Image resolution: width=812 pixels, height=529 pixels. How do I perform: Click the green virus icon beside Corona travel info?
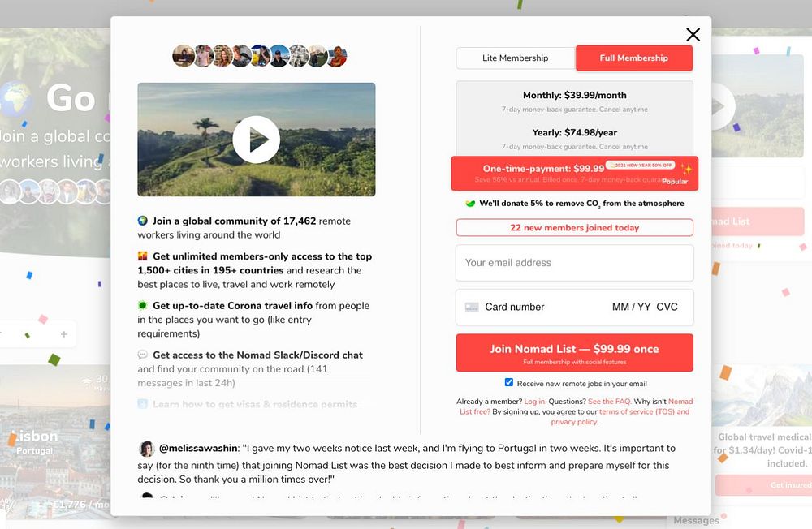(x=142, y=305)
